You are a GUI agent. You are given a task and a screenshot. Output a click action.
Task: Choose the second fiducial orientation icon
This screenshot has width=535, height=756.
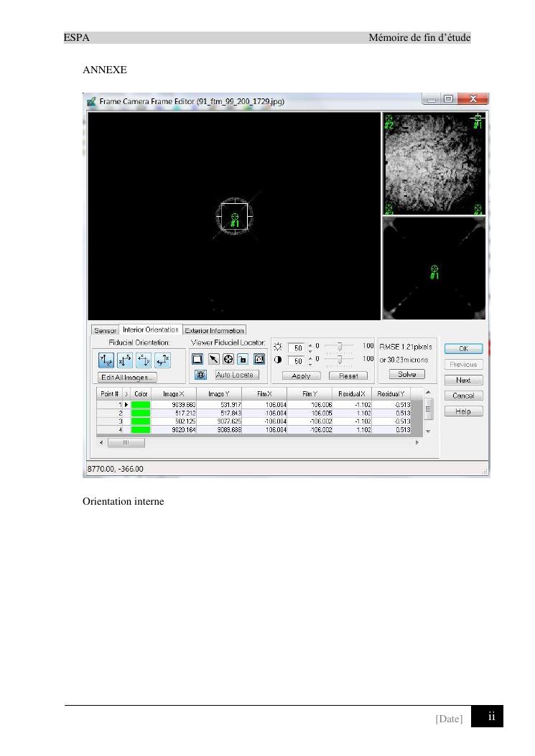pyautogui.click(x=124, y=360)
